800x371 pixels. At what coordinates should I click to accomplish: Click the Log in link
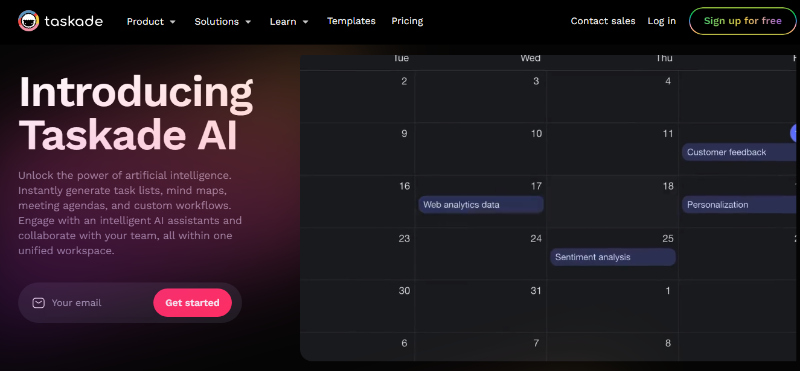click(662, 21)
